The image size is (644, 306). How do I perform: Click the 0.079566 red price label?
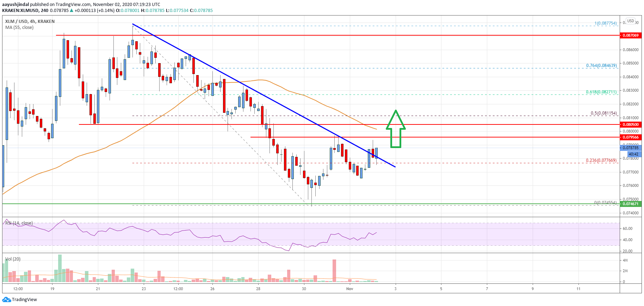(x=631, y=137)
